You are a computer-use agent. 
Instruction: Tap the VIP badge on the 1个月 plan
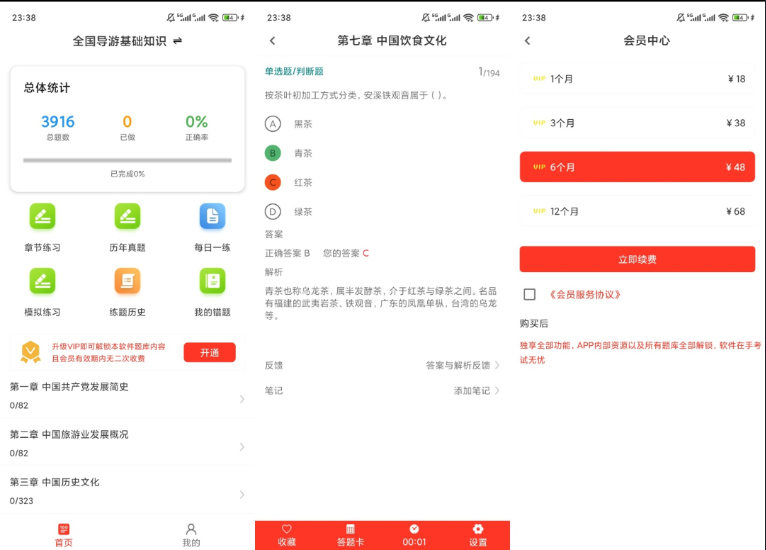(539, 79)
